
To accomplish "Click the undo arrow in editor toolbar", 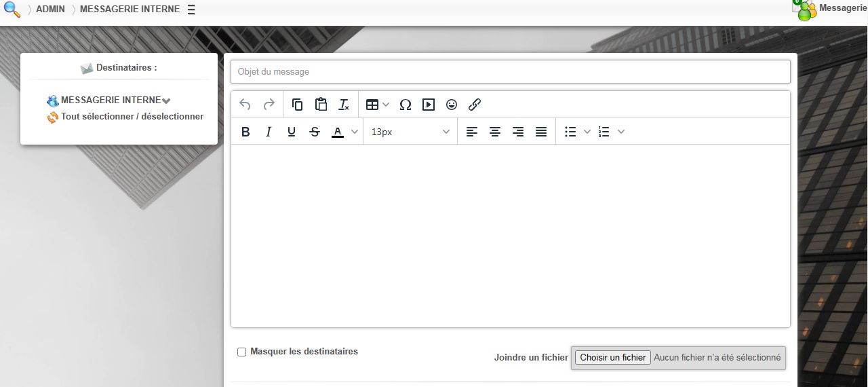I will tap(245, 105).
